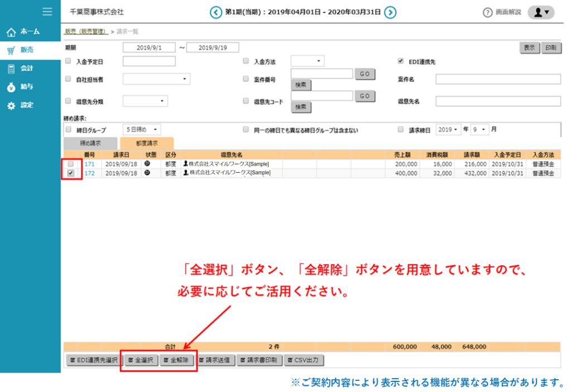The width and height of the screenshot is (571, 392).
Task: Toggle 得意先分類 checkbox
Action: point(68,100)
